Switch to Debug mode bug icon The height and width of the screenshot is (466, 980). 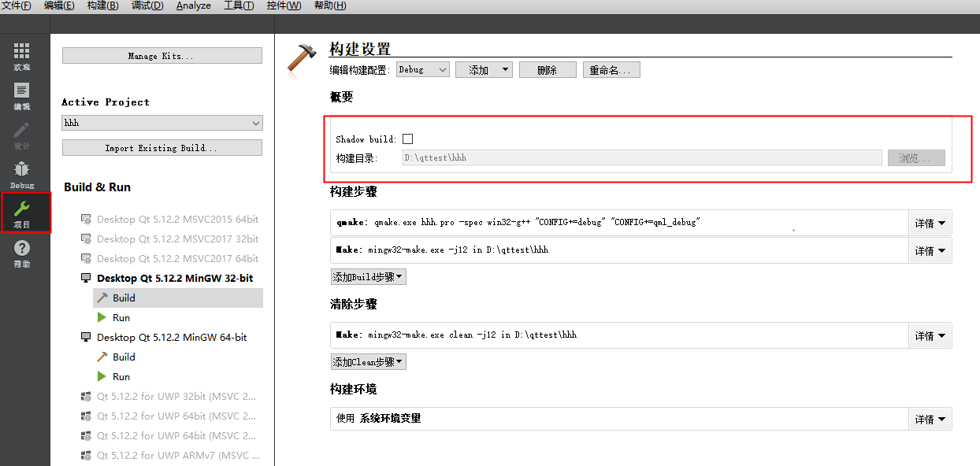pos(22,169)
